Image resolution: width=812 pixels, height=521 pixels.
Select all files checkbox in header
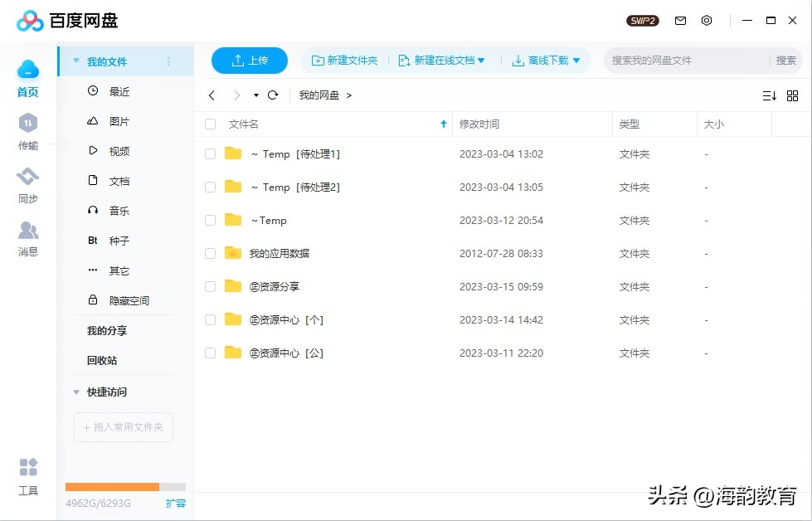pos(210,124)
